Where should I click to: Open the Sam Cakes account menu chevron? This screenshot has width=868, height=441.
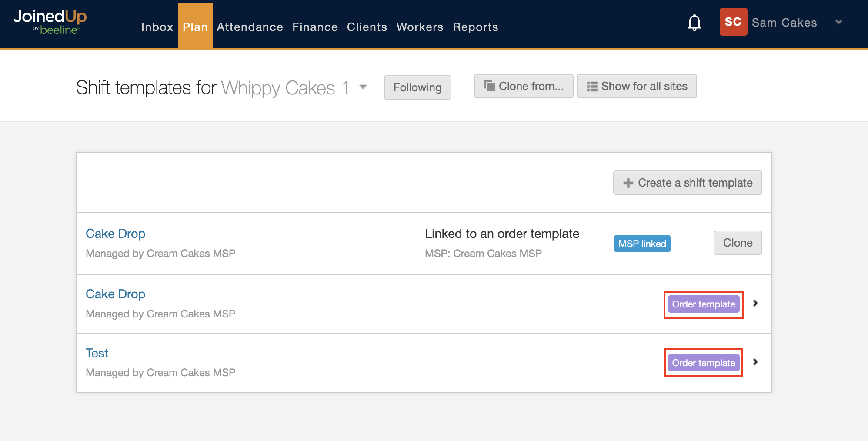point(839,22)
